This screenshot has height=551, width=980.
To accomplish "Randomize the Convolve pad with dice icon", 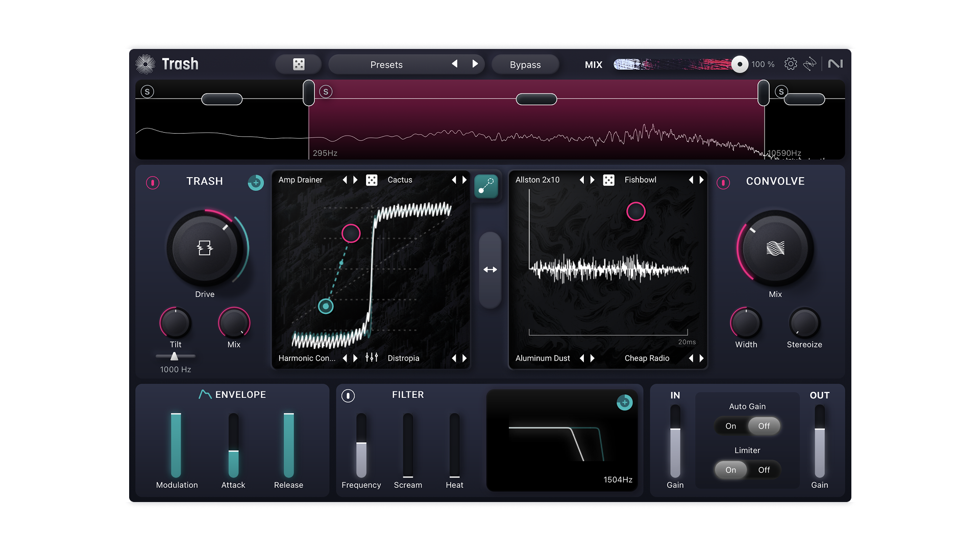I will point(608,180).
